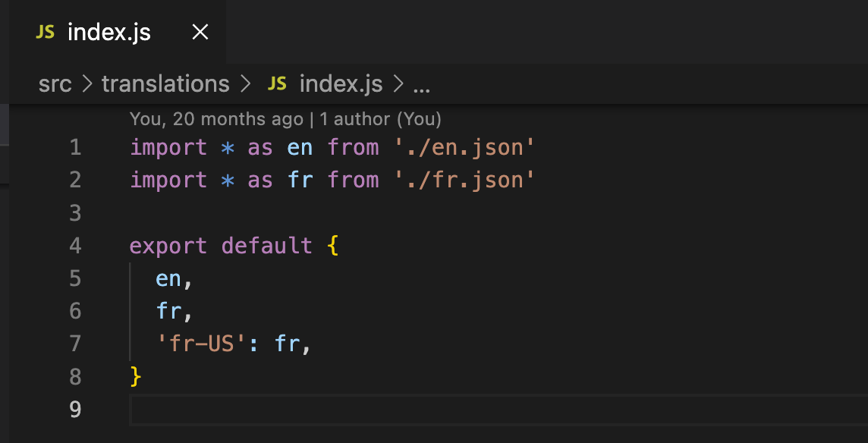
Task: Select the index.js editor tab label
Action: [x=109, y=33]
